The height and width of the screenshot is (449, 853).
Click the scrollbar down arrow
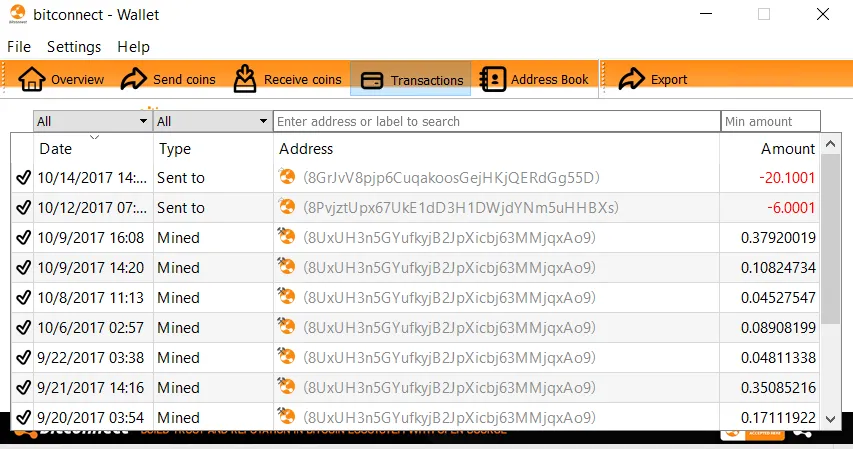coord(830,419)
